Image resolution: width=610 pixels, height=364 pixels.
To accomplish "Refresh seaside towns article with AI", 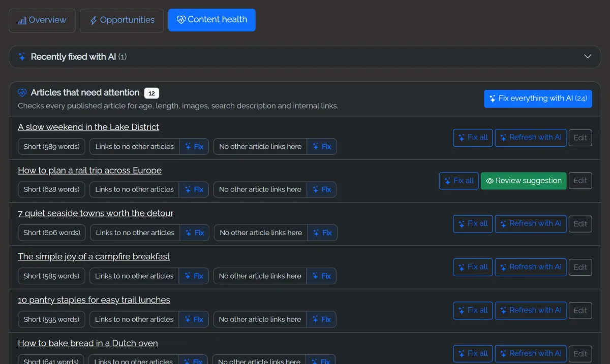I will click(x=531, y=224).
